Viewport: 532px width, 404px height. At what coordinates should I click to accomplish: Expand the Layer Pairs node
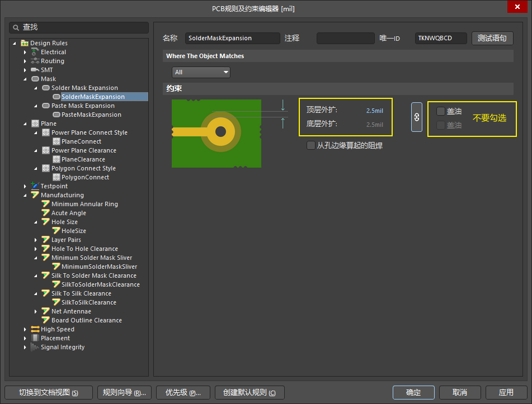[36, 240]
